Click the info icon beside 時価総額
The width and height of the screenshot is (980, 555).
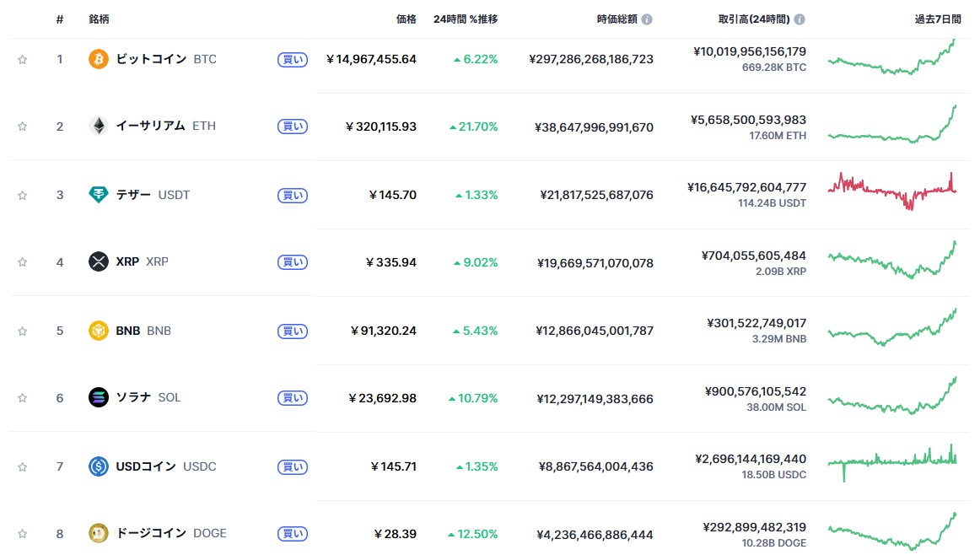tap(647, 19)
